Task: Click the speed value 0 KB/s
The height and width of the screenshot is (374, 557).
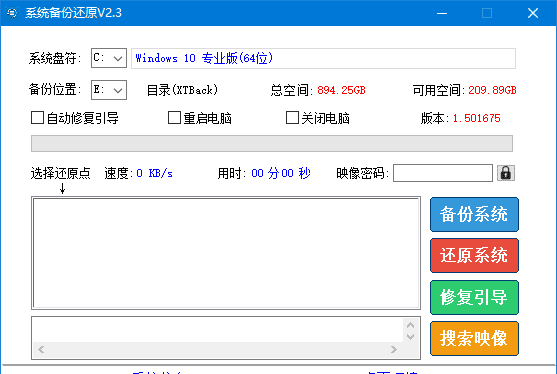Action: [x=155, y=173]
